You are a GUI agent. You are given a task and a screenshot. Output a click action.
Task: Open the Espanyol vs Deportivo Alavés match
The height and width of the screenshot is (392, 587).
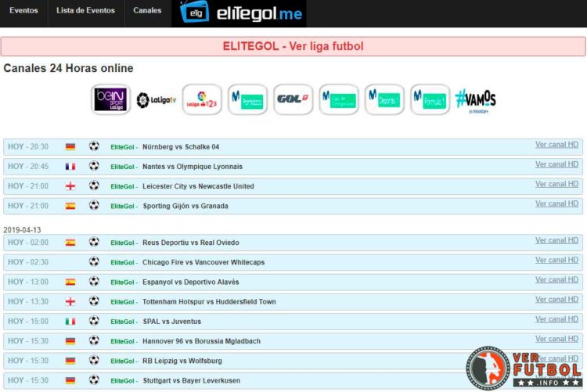click(x=190, y=282)
